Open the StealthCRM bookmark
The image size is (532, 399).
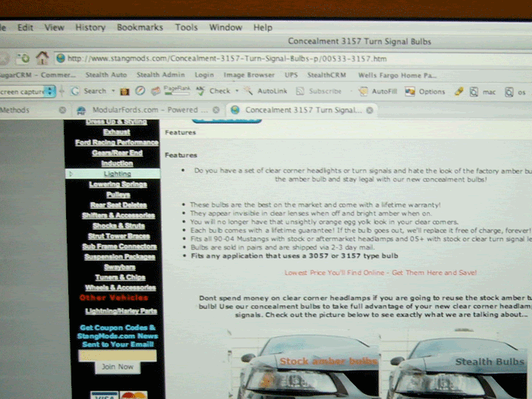327,75
